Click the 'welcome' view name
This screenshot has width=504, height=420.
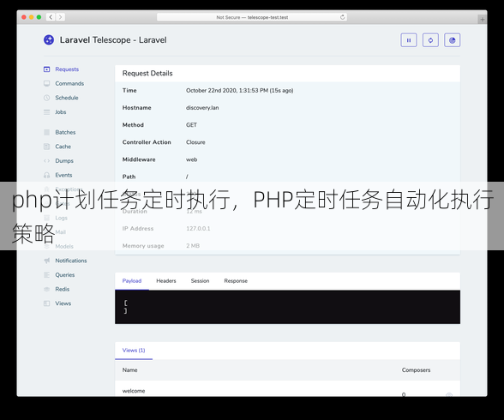coord(134,391)
